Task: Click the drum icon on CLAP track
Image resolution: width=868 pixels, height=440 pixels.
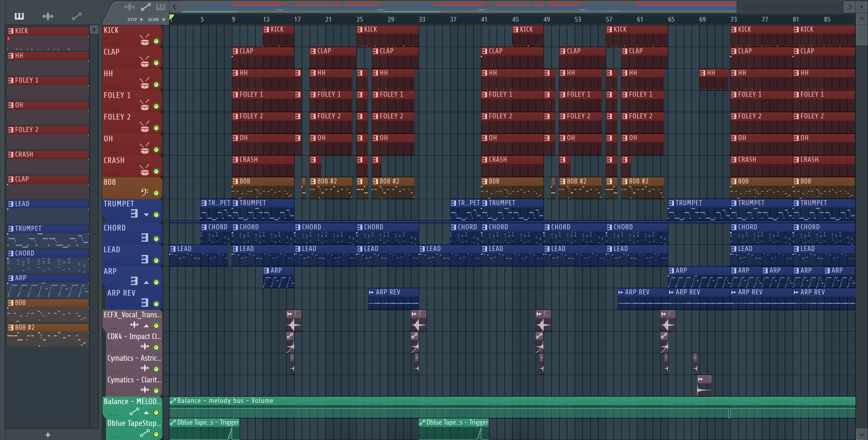Action: coord(145,62)
